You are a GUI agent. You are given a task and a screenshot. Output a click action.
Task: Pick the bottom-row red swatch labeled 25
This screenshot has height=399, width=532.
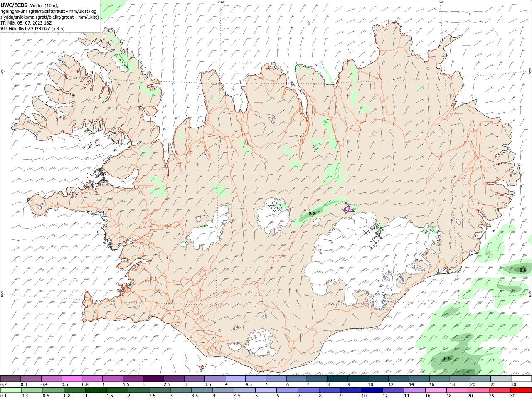click(x=500, y=390)
